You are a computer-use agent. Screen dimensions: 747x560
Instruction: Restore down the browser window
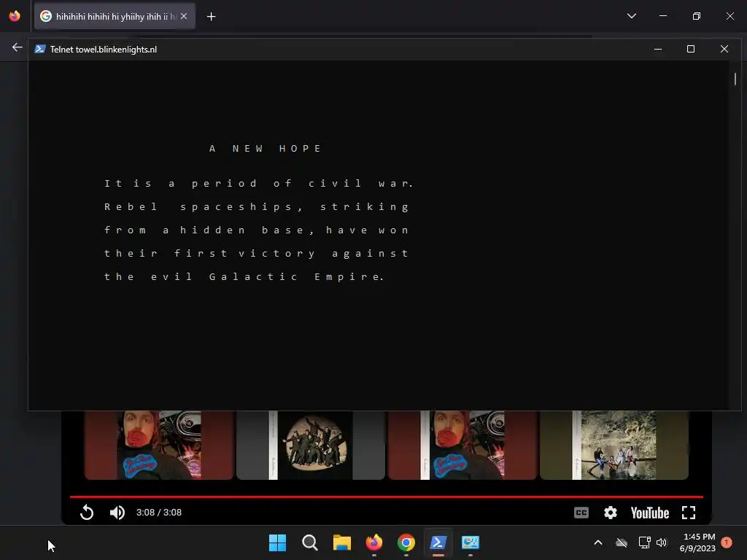coord(696,16)
